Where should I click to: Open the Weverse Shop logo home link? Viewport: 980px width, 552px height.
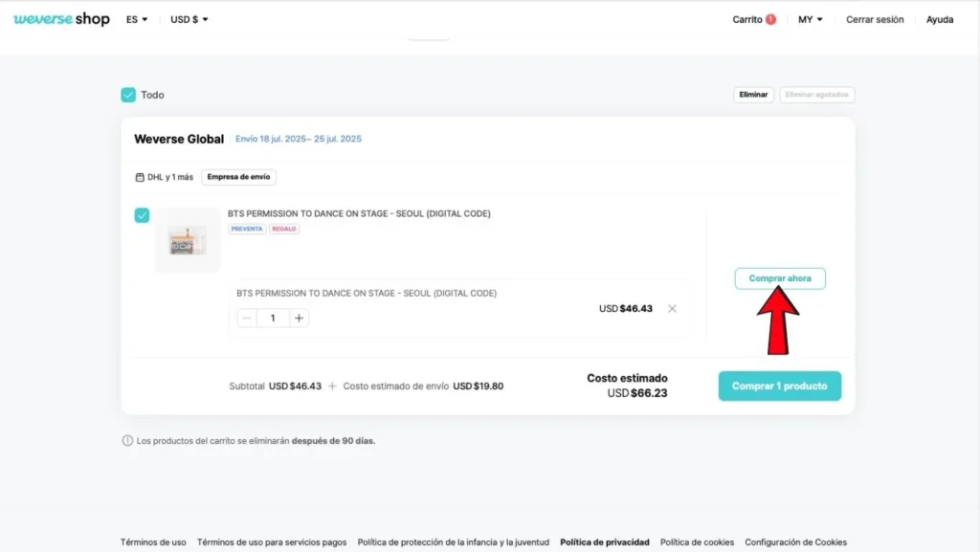coord(61,19)
